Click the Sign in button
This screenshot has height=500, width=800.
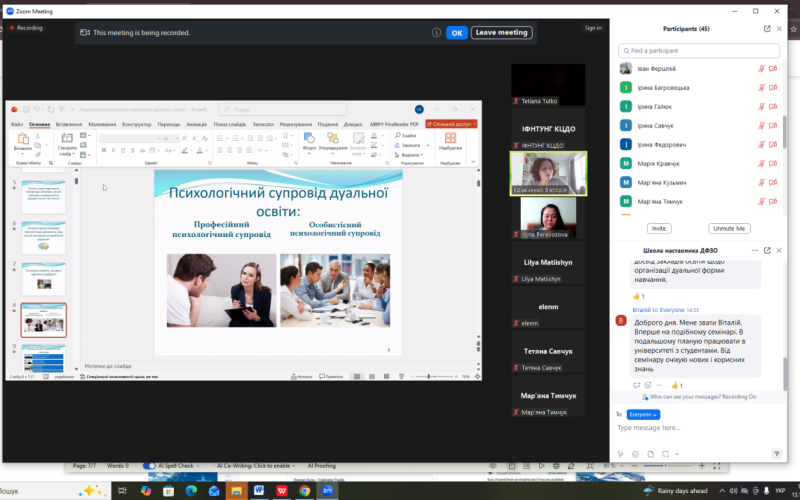coord(593,28)
